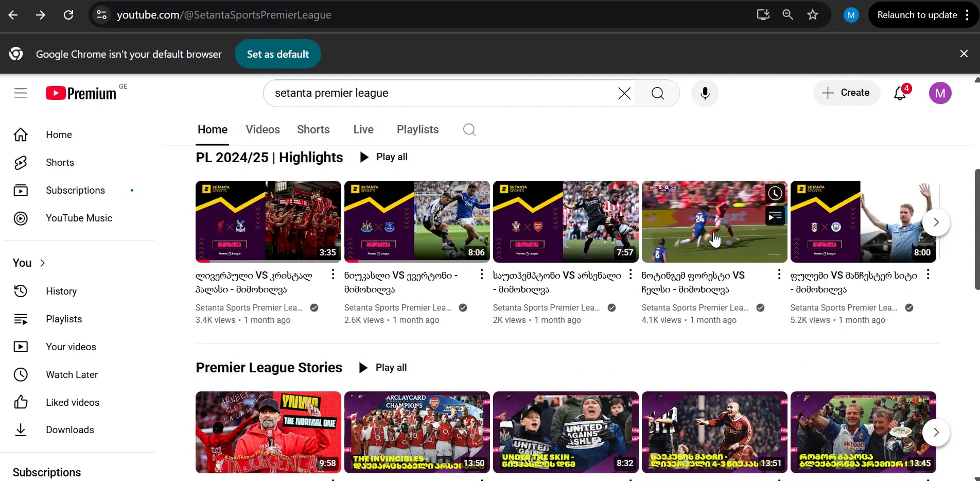Open the notifications bell
The image size is (980, 481).
900,93
